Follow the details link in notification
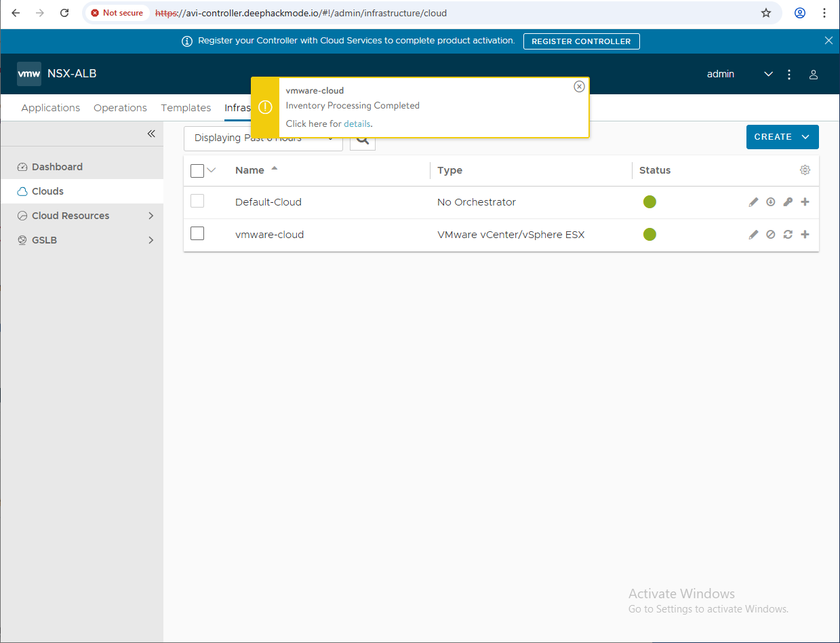Image resolution: width=840 pixels, height=643 pixels. pyautogui.click(x=357, y=124)
